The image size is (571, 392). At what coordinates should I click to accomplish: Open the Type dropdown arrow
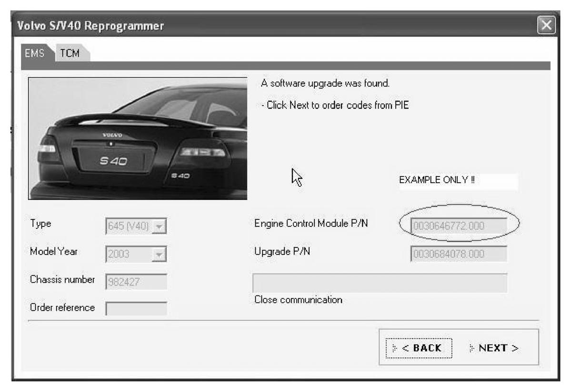click(x=159, y=226)
